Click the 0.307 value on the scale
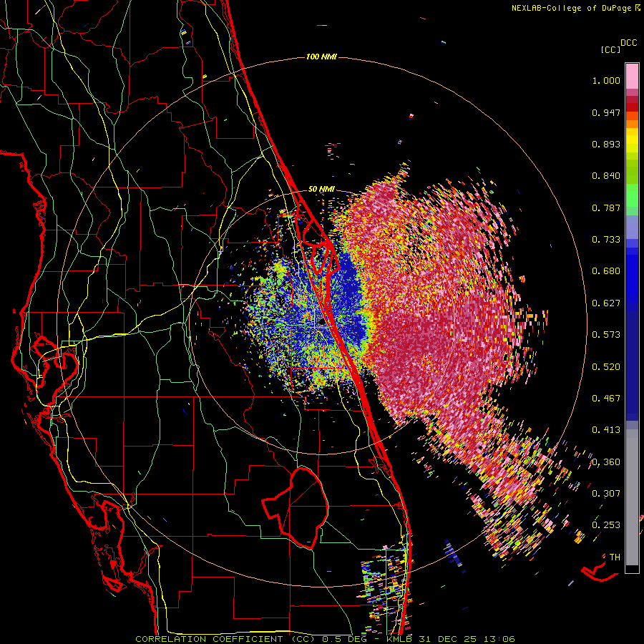 [606, 493]
